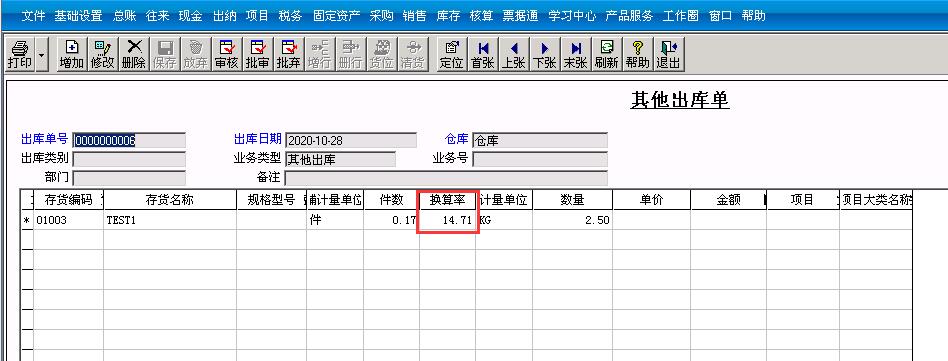Click the 放弃 discard toolbar icon
Viewport: 948px width, 361px height.
click(195, 54)
